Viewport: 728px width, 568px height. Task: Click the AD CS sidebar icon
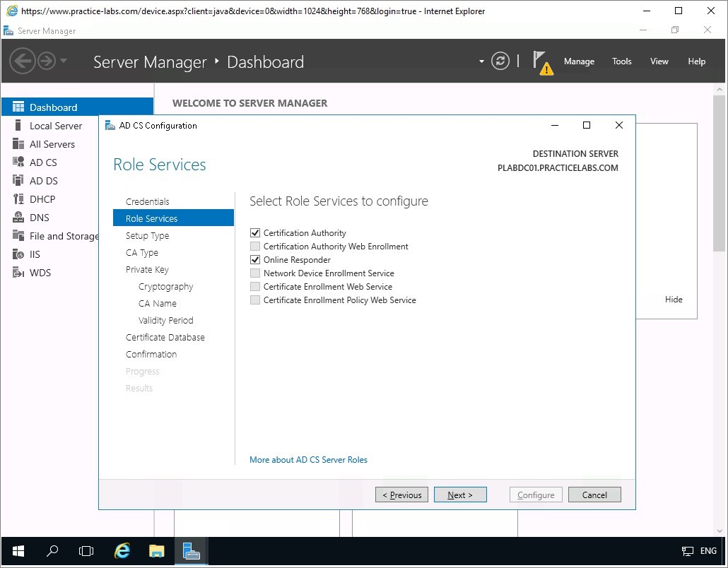click(18, 162)
